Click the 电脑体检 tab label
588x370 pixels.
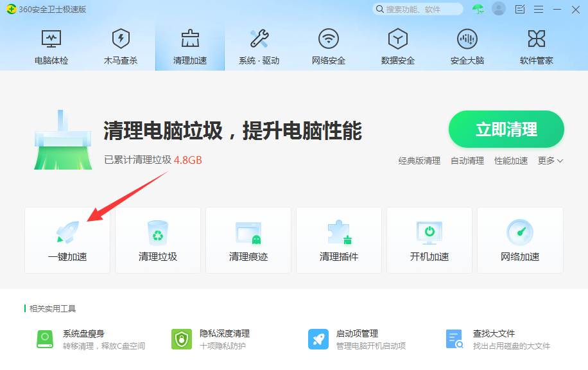click(51, 60)
